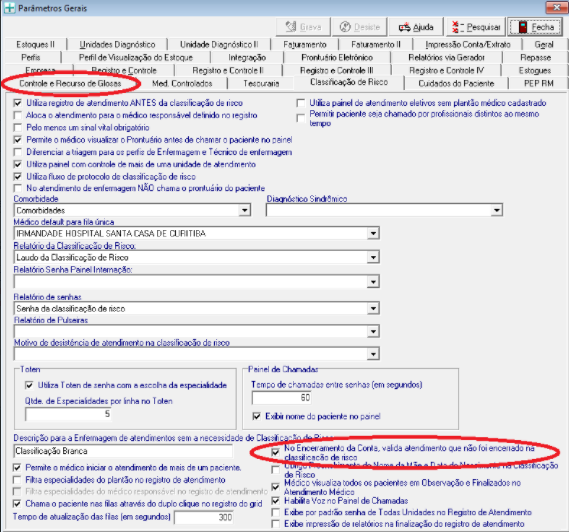Close the Parâmetros Gerais window
This screenshot has height=532, width=569.
[556, 7]
